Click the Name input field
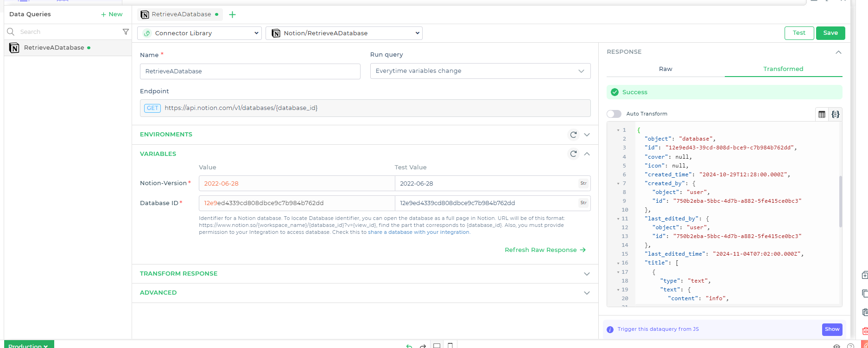 coord(250,71)
